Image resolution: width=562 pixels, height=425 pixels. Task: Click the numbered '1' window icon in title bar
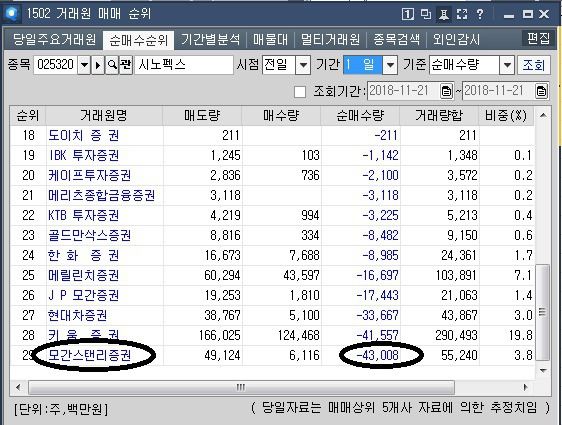click(x=408, y=14)
